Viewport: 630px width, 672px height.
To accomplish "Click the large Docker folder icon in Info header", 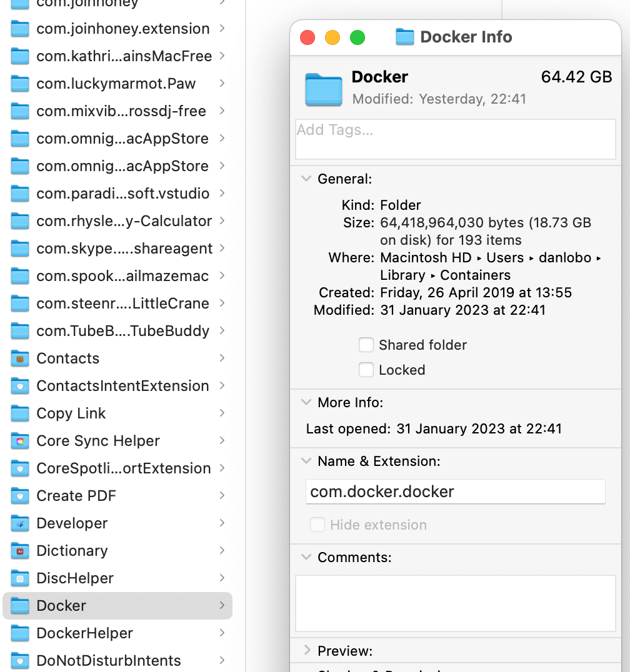I will 323,89.
